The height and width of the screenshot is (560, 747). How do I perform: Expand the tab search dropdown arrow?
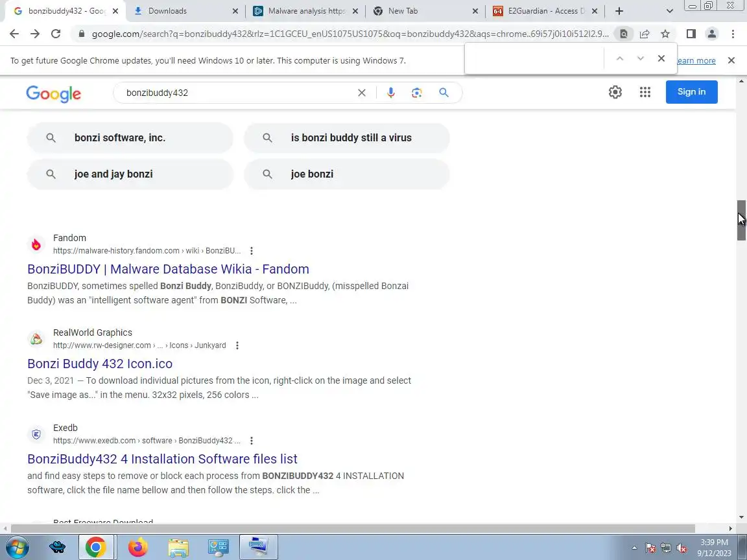[x=669, y=11]
